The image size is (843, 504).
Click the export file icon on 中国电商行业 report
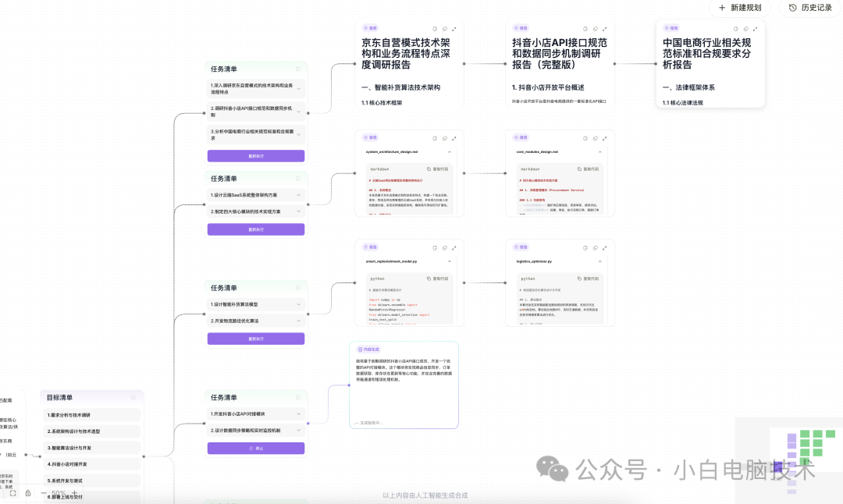point(736,29)
